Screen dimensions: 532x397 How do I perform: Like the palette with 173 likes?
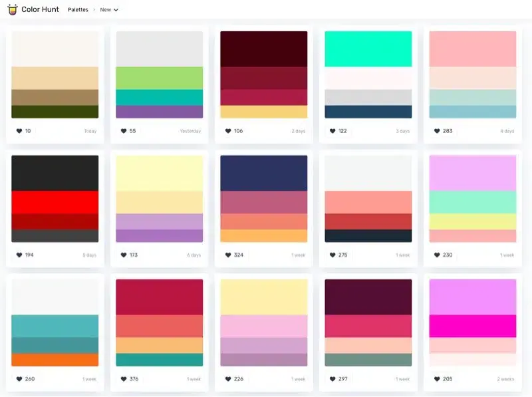coord(129,255)
